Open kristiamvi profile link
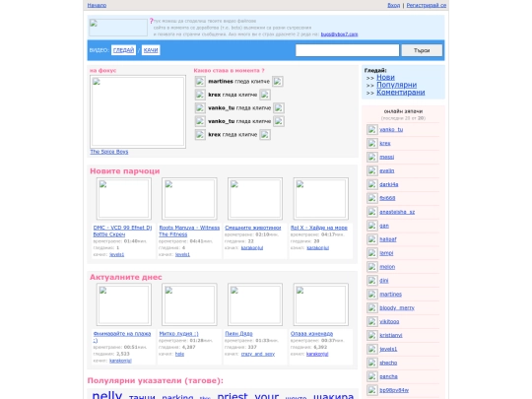Image resolution: width=532 pixels, height=399 pixels. point(391,335)
